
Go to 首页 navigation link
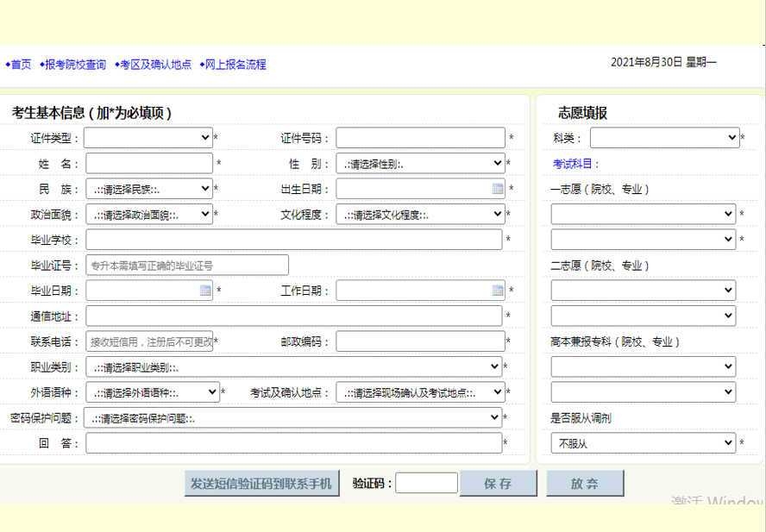pos(21,65)
